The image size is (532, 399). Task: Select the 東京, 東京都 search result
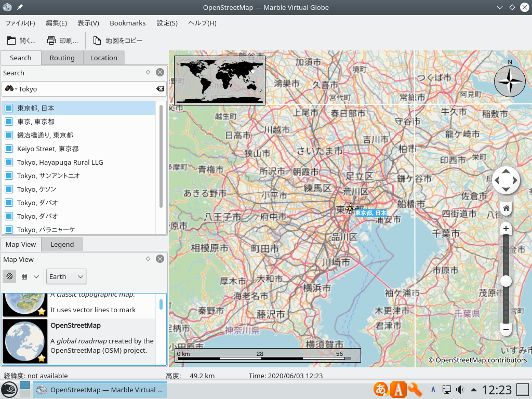[x=79, y=122]
